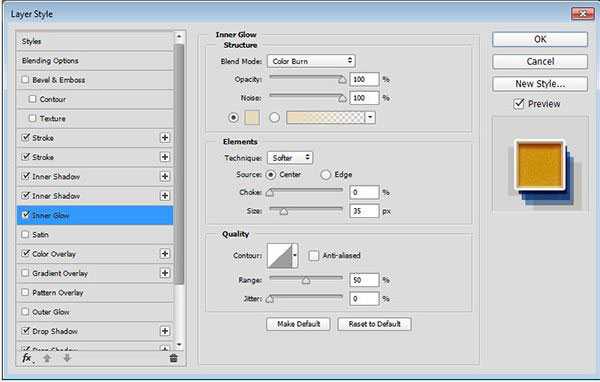
Task: Click plus icon next to Drop Shadow
Action: (x=165, y=331)
